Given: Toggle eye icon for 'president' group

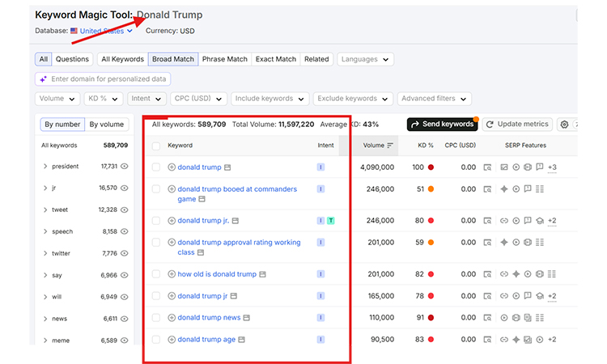Looking at the screenshot, I should coord(125,167).
